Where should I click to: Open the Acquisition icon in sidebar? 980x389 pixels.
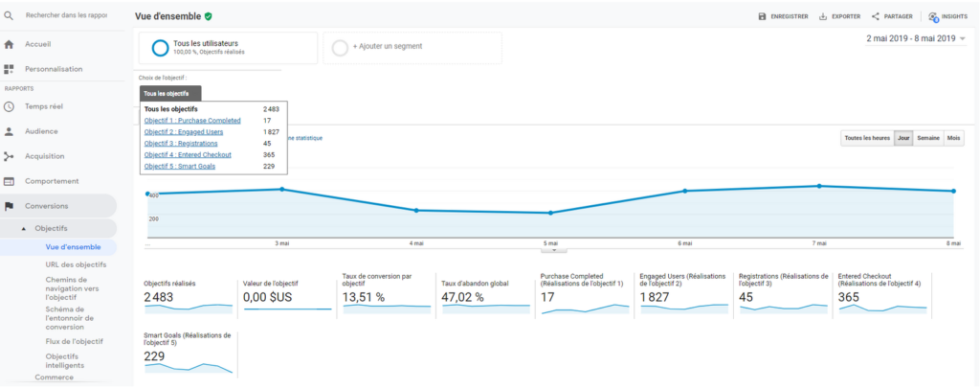coord(10,156)
